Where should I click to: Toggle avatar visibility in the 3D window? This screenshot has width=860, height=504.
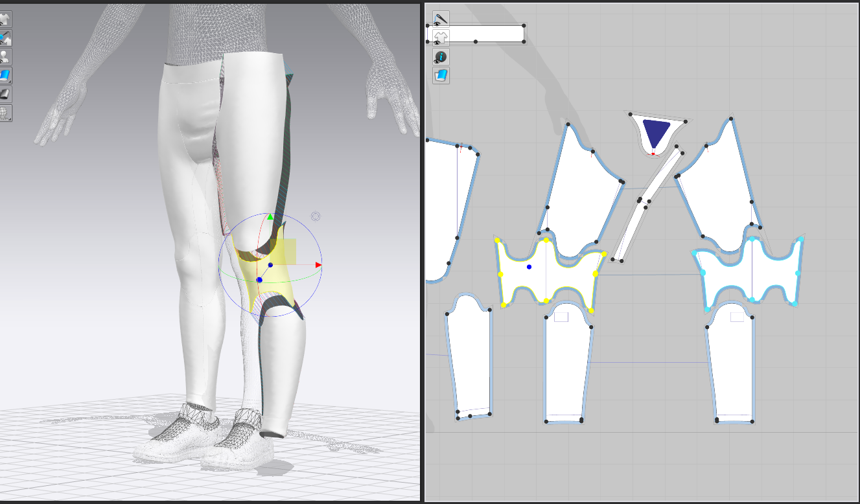[5, 57]
